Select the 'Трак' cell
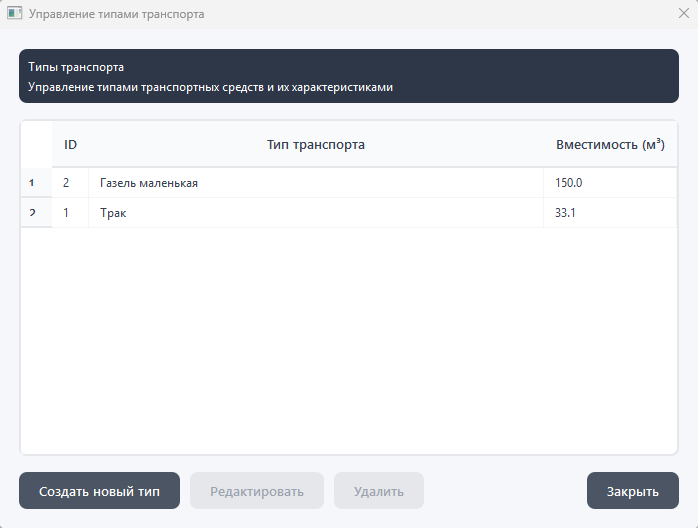The width and height of the screenshot is (698, 528). click(315, 213)
